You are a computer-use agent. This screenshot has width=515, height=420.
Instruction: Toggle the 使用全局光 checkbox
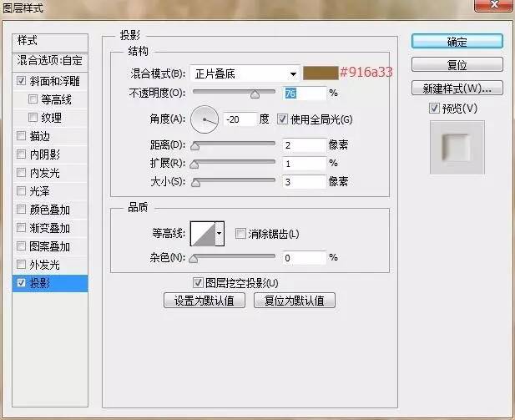[282, 119]
